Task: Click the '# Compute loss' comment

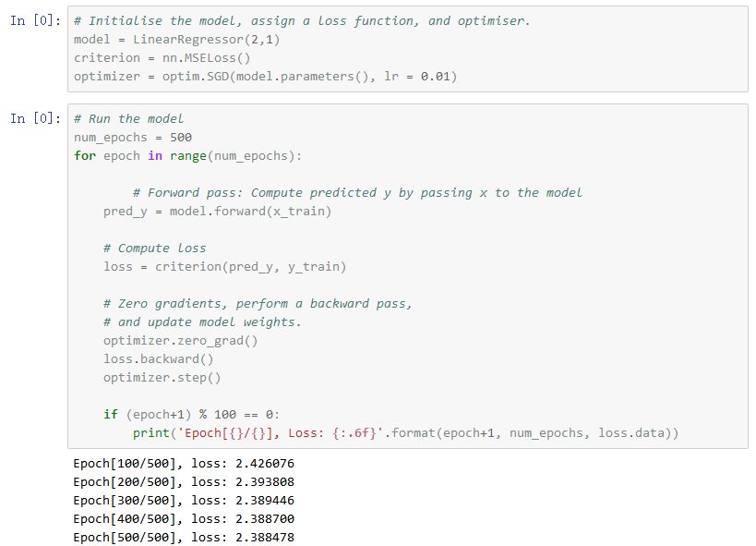Action: pos(155,248)
